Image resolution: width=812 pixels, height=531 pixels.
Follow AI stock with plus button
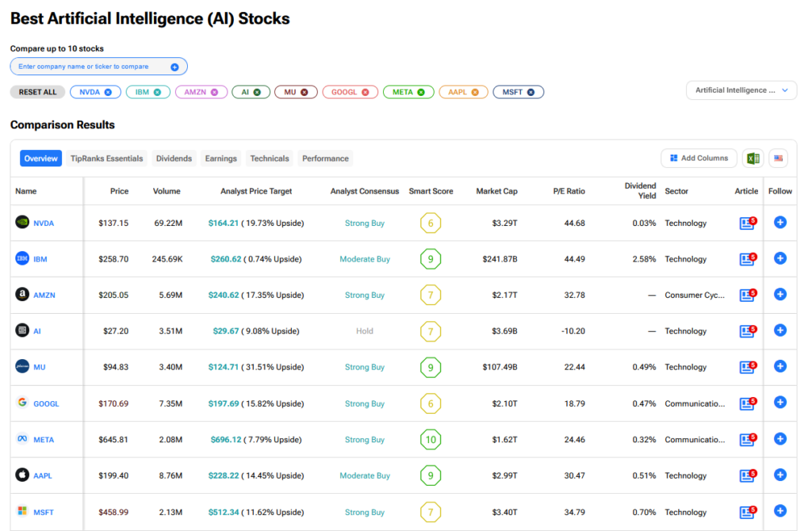point(780,330)
